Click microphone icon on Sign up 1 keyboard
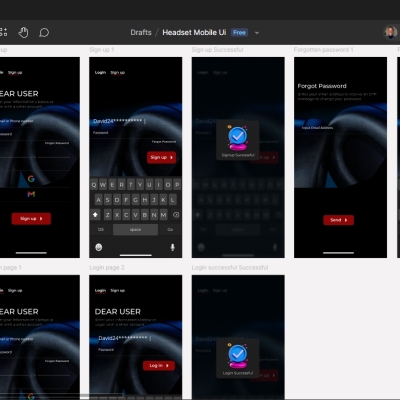 172,247
